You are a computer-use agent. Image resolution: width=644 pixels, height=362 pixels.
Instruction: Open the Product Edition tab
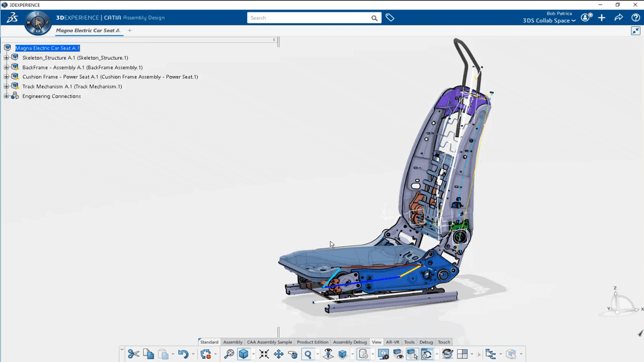click(x=312, y=342)
